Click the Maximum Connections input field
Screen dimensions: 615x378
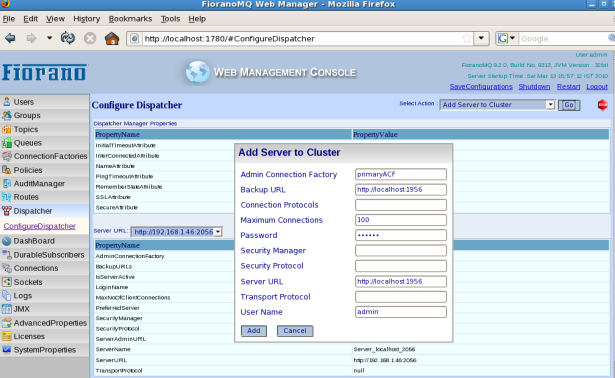pos(400,220)
